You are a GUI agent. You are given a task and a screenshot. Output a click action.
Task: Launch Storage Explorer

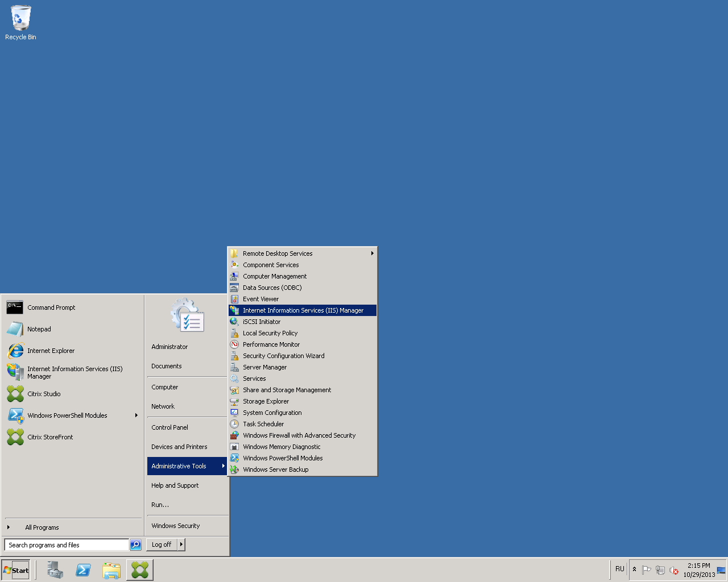[x=303, y=401]
